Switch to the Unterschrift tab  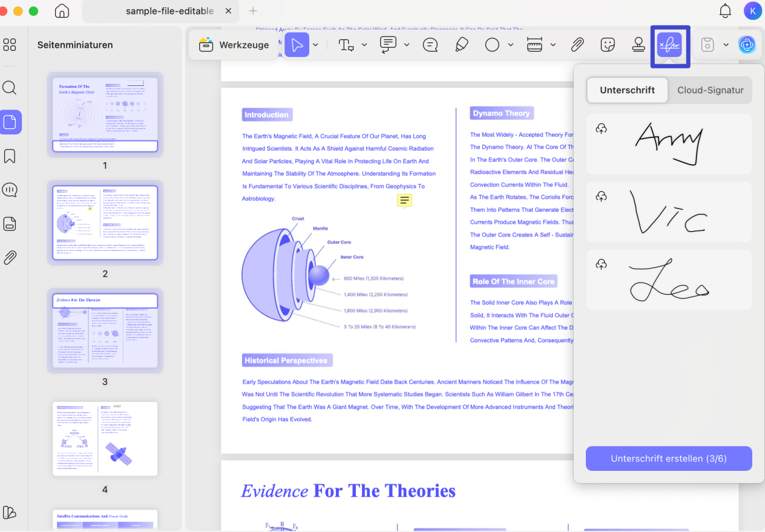(628, 90)
